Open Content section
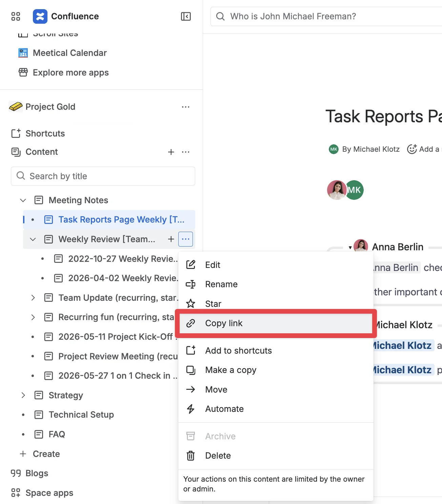Image resolution: width=442 pixels, height=504 pixels. (x=42, y=152)
